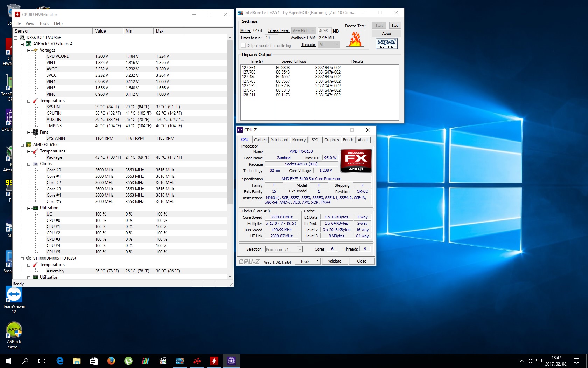Viewport: 588px width, 368px height.
Task: Collapse the Fans group
Action: click(29, 132)
